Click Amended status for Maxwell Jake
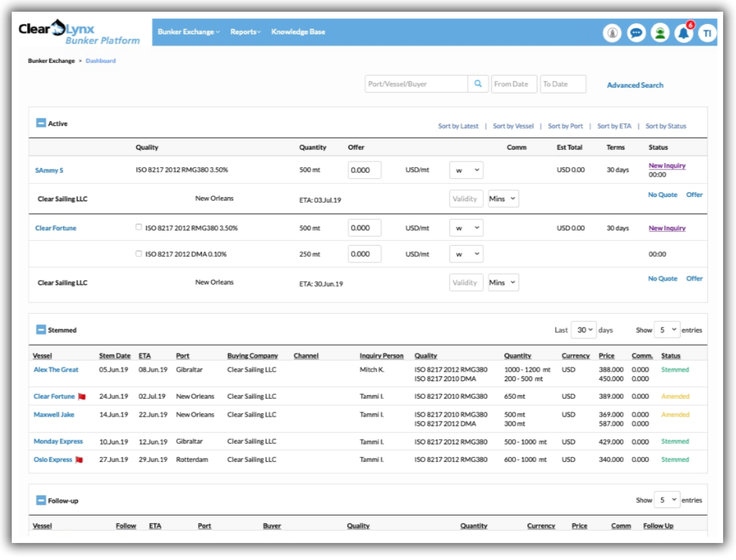 [x=675, y=415]
